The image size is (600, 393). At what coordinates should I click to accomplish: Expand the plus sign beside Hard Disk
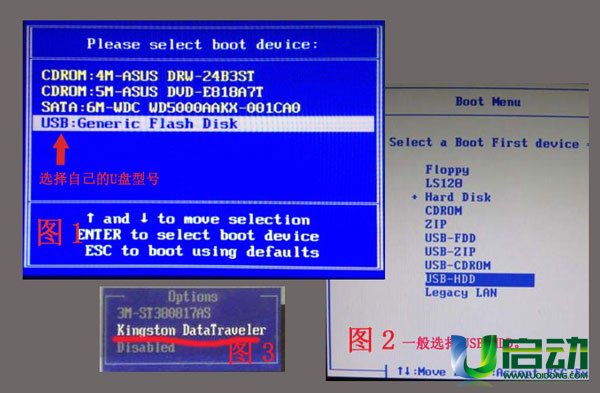[414, 197]
